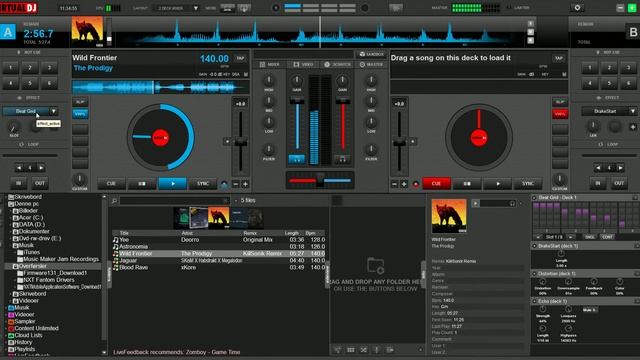This screenshot has width=640, height=360.
Task: Click the deck B SYNC button
Action: click(x=528, y=184)
